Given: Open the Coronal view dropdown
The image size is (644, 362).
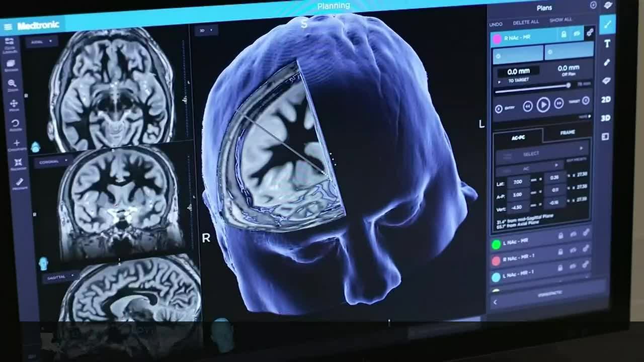Looking at the screenshot, I should point(52,162).
